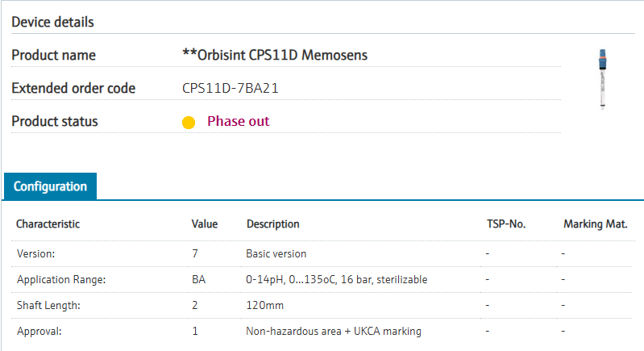Click the 120mm shaft length description
This screenshot has height=351, width=644.
coord(264,305)
